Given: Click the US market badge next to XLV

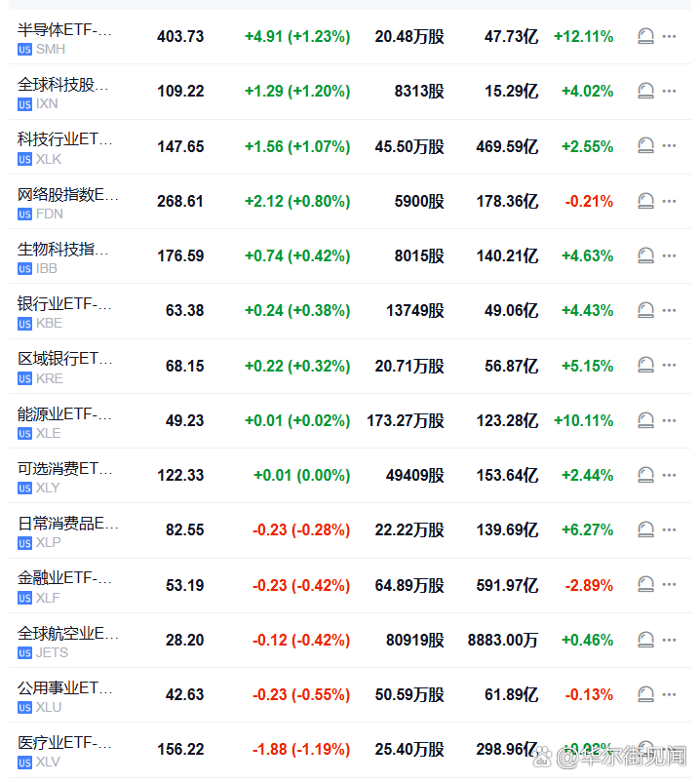Looking at the screenshot, I should tap(24, 763).
